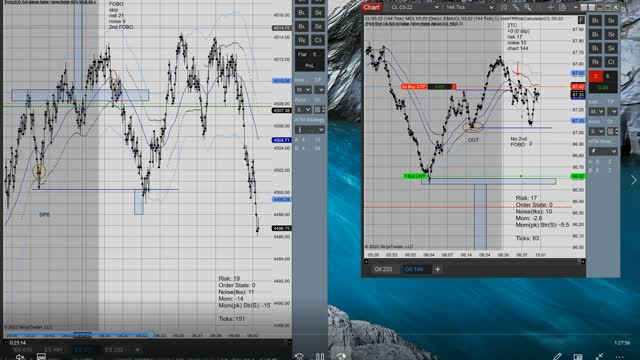
Task: Select the pen annotate icon bottom right
Action: click(557, 356)
